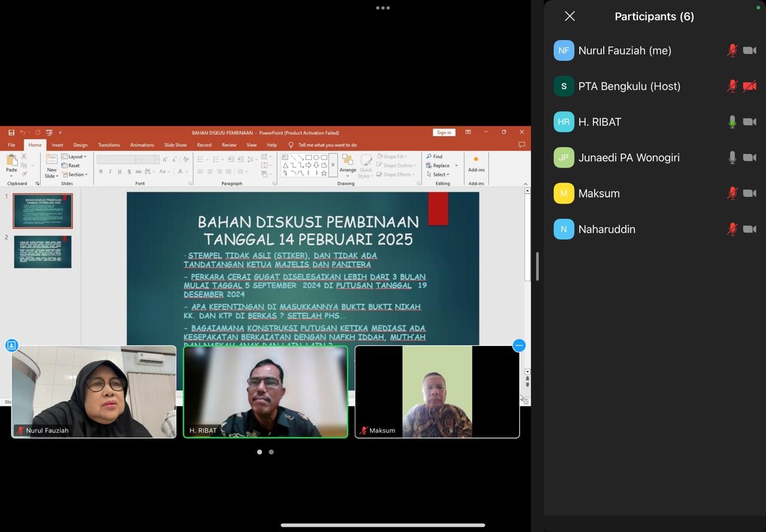Close the Participants panel with X
Viewport: 766px width, 532px height.
click(x=570, y=17)
